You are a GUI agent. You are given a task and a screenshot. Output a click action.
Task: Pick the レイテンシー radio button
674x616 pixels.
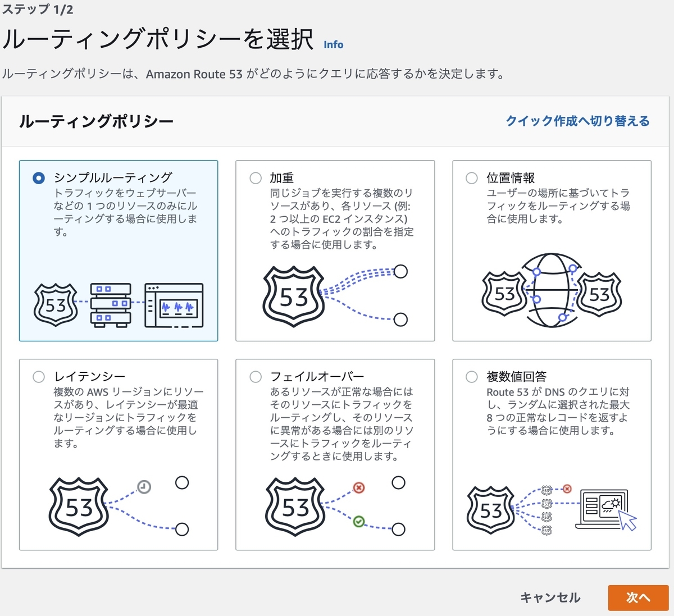click(x=39, y=377)
